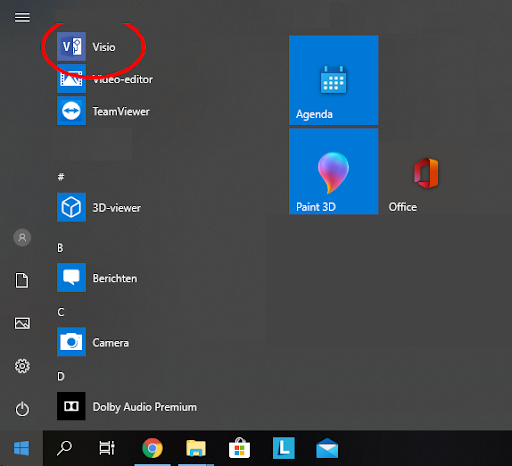This screenshot has width=512, height=466.
Task: Click the 'B' letter group header
Action: click(x=60, y=248)
